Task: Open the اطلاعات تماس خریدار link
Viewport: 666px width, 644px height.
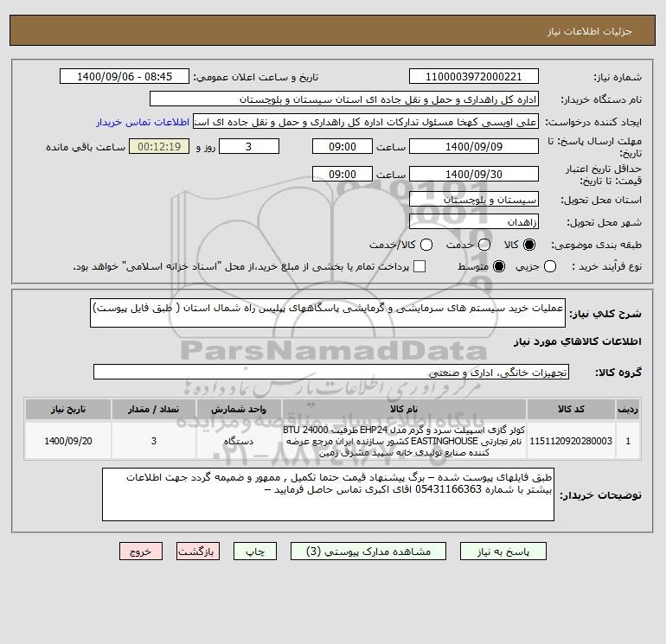Action: [x=143, y=122]
